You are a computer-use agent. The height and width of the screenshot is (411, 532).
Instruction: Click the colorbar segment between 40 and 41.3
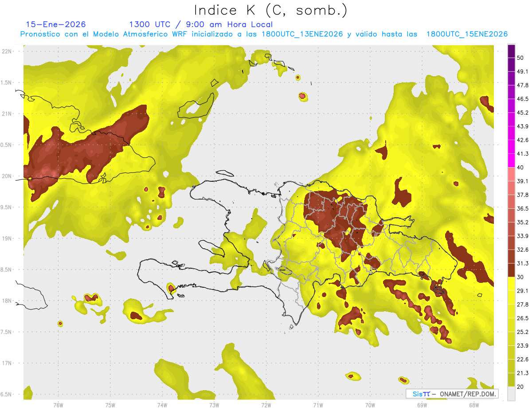pos(512,160)
